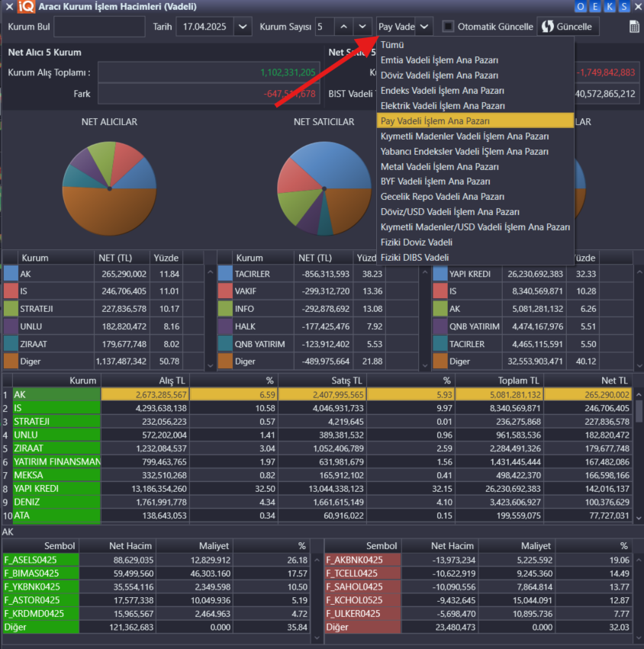Click the blue TACIRLER swatch in net sellers

pyautogui.click(x=225, y=274)
